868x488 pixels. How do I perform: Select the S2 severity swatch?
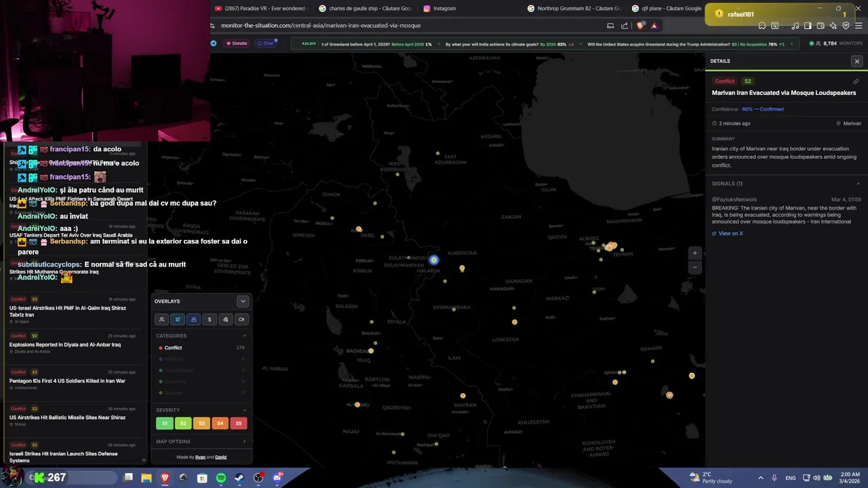pos(183,423)
